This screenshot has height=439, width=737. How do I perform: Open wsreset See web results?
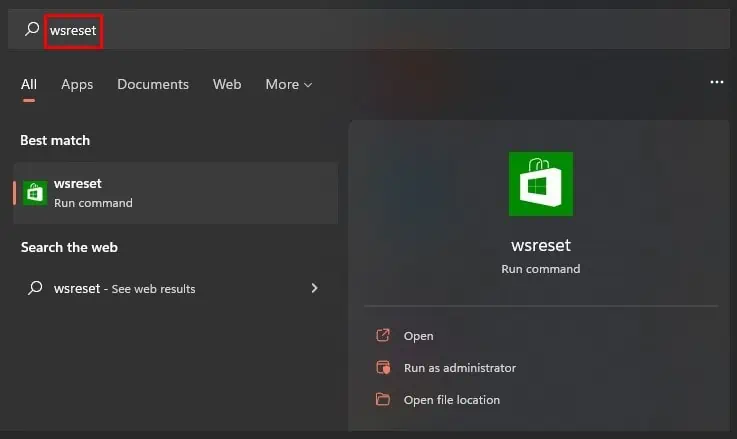tap(174, 288)
